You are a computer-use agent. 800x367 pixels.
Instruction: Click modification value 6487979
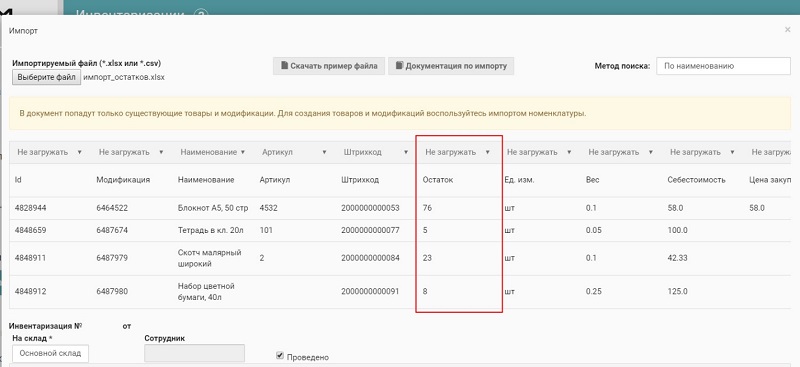point(112,258)
